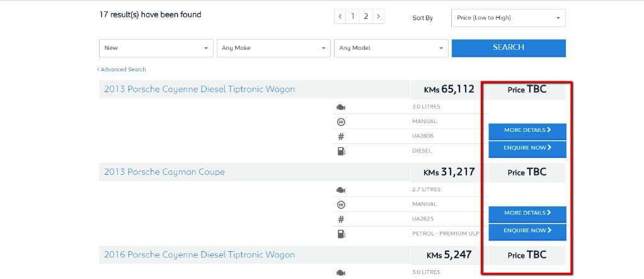The image size is (644, 279).
Task: Select page 1 in pagination
Action: pyautogui.click(x=352, y=17)
